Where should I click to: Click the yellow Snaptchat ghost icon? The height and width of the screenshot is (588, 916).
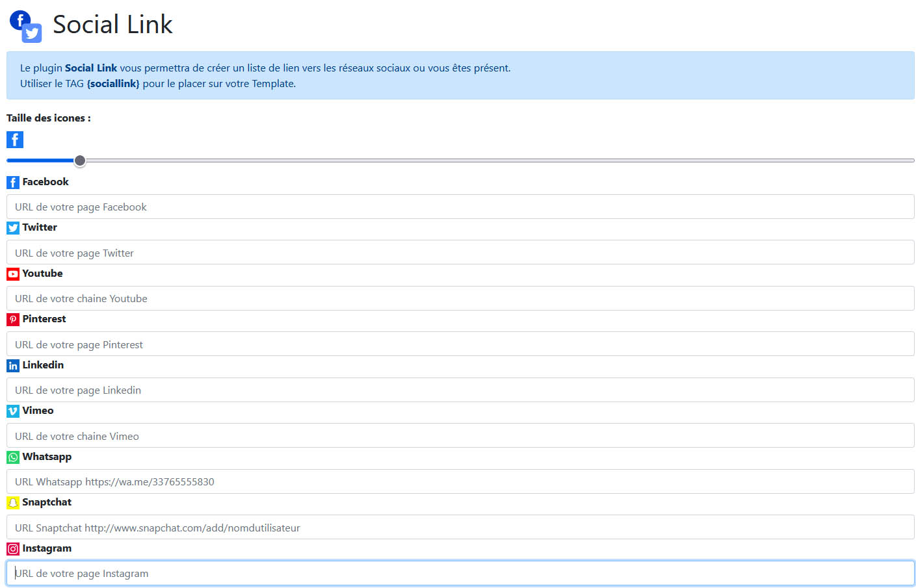click(13, 503)
